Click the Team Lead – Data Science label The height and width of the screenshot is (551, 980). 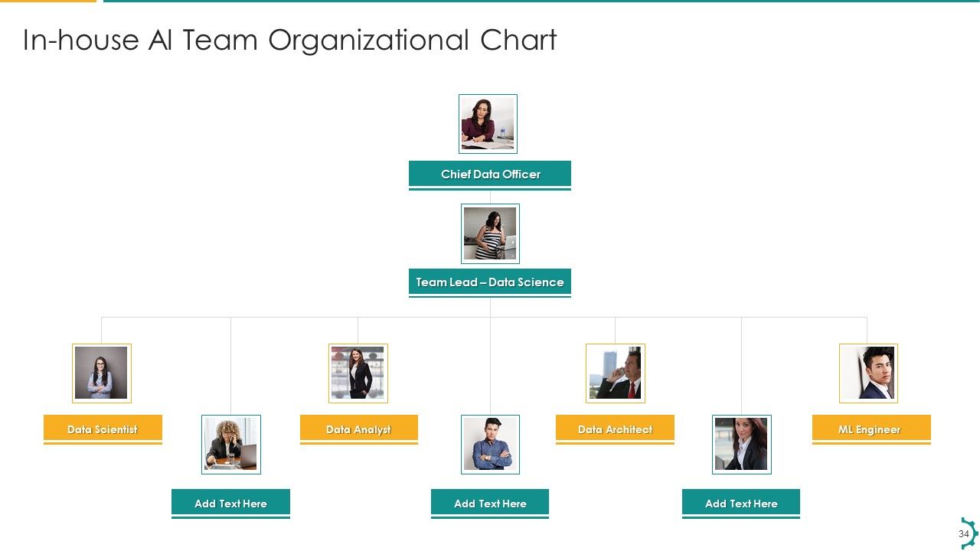(x=490, y=282)
